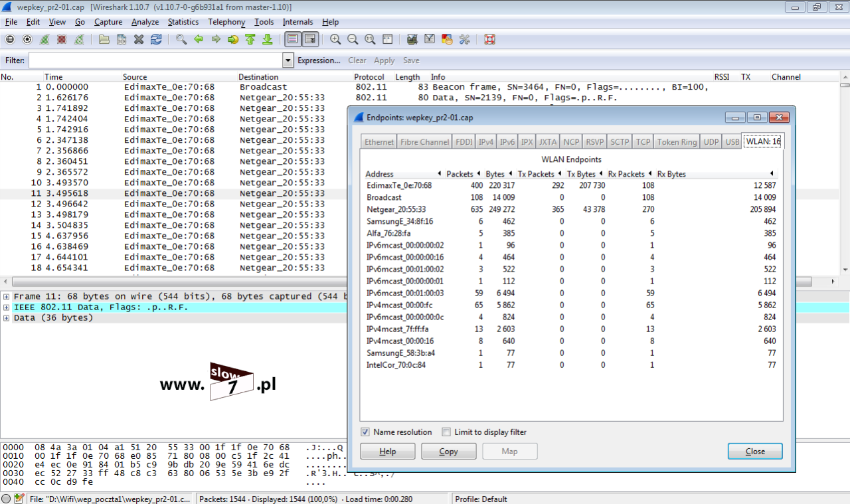Edit capture filters from toolbar
This screenshot has width=850, height=504.
(412, 39)
